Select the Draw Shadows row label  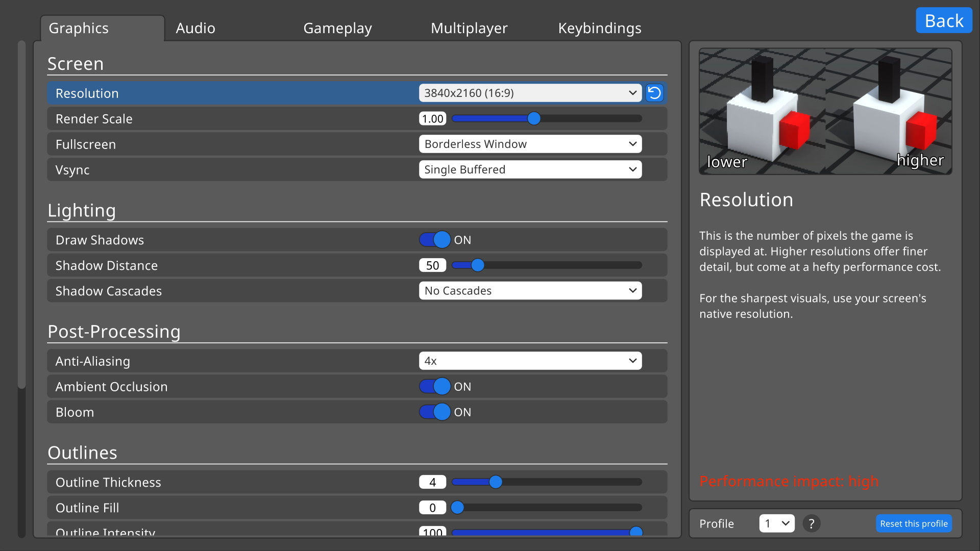tap(100, 240)
